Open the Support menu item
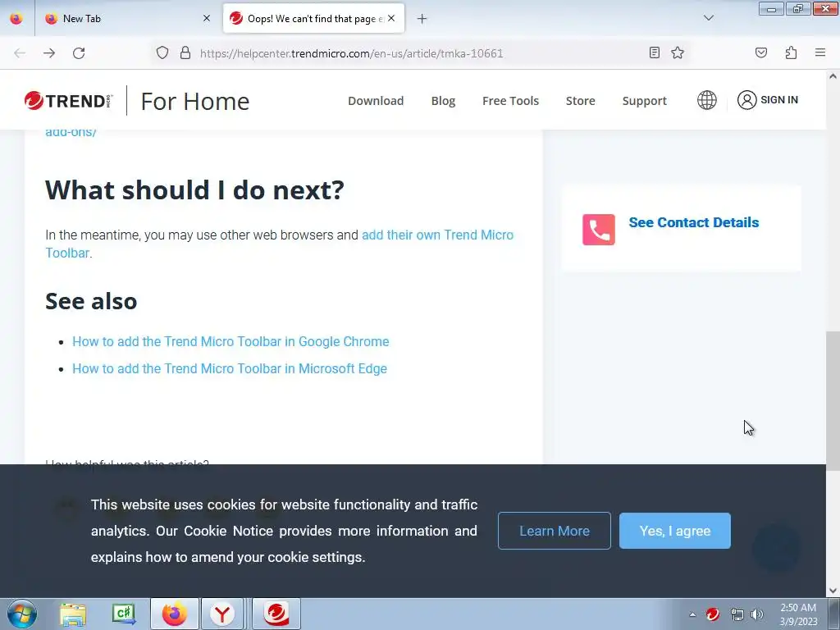This screenshot has width=840, height=630. pos(645,101)
